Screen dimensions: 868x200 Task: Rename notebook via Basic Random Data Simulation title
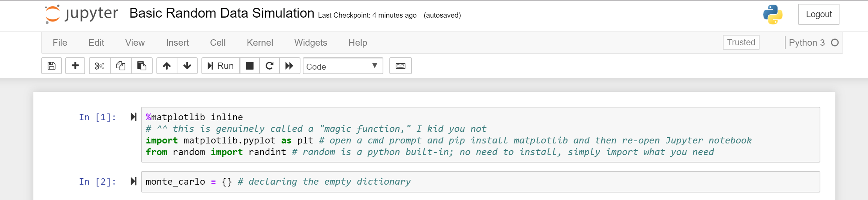tap(222, 13)
